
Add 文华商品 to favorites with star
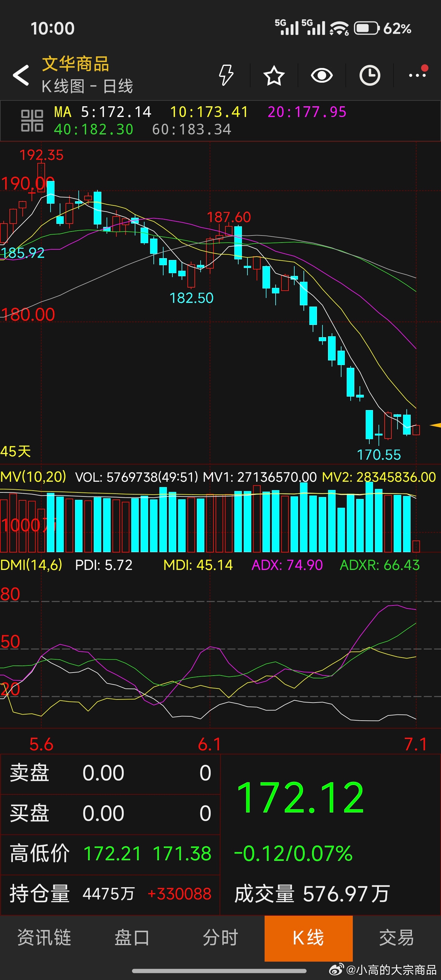[274, 75]
